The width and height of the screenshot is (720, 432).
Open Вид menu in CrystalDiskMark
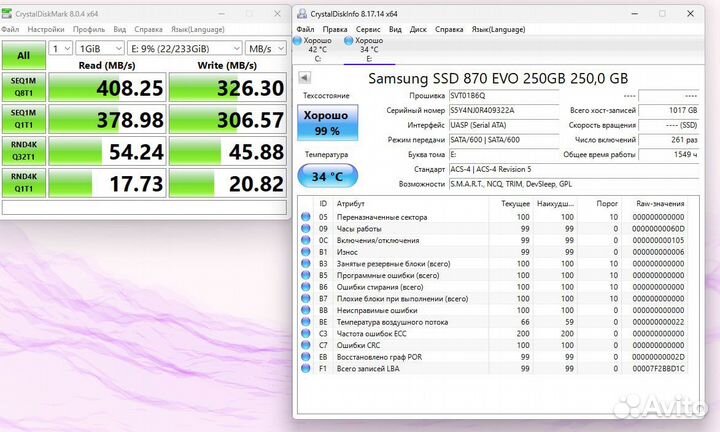(x=119, y=29)
